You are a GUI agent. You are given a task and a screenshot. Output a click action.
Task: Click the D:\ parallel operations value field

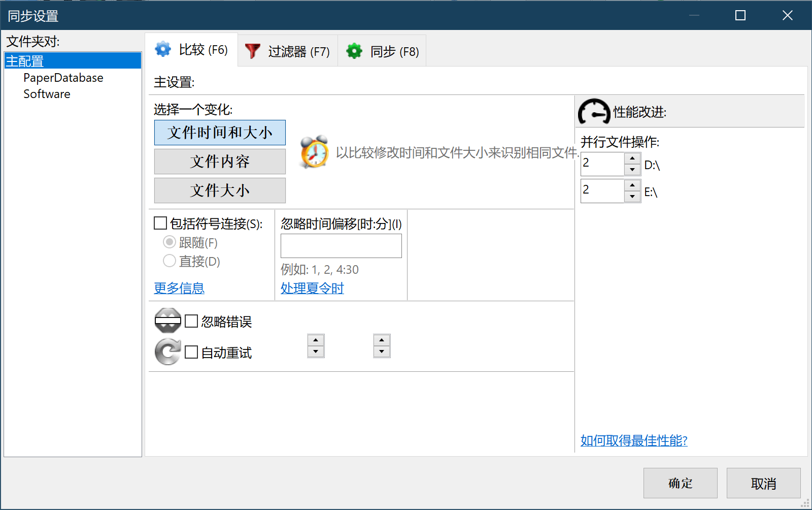602,164
